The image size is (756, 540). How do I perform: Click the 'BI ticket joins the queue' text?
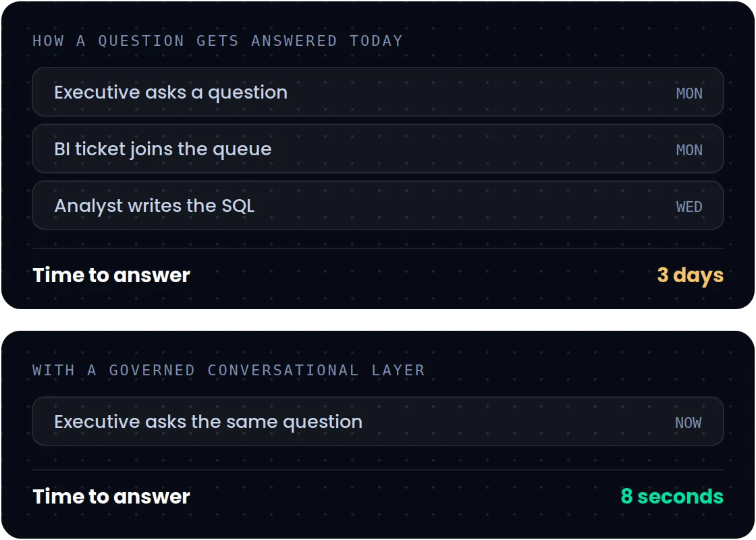pyautogui.click(x=163, y=149)
